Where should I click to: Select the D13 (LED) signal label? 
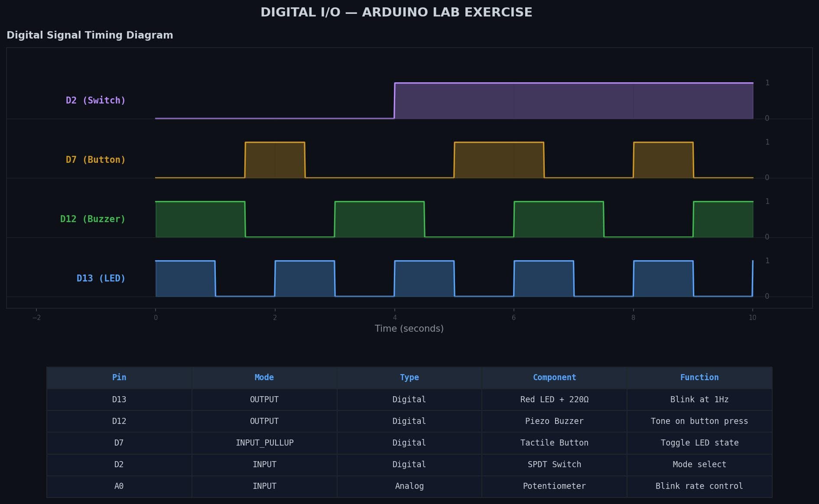101,278
